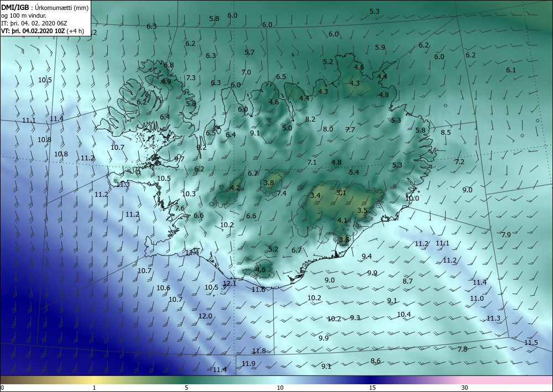Click the map value 3.8
This screenshot has height=392, width=553.
[x=269, y=182]
